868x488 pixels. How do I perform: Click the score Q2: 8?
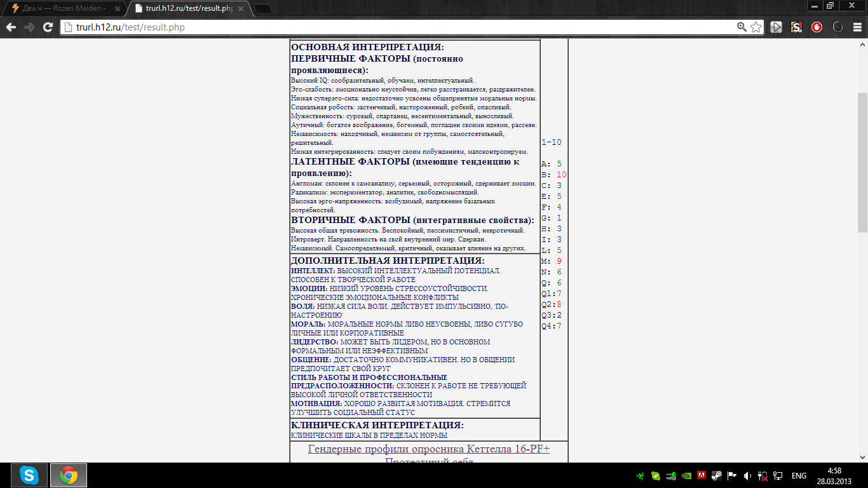tap(552, 304)
